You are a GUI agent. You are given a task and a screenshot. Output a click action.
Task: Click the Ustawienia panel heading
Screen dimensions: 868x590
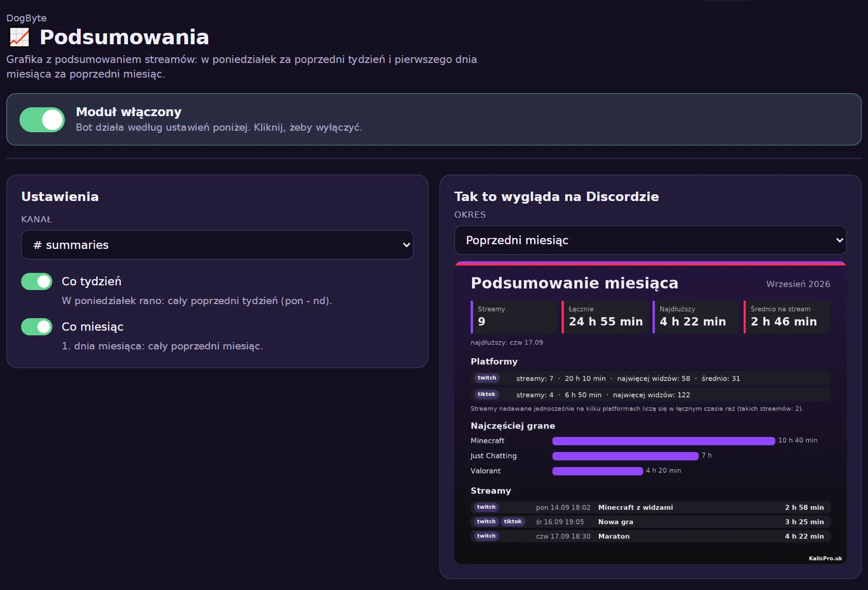coord(60,196)
